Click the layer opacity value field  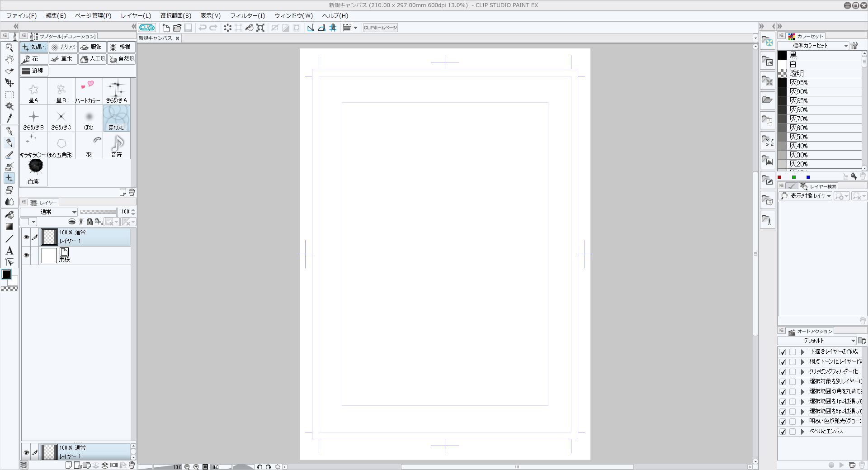[125, 212]
